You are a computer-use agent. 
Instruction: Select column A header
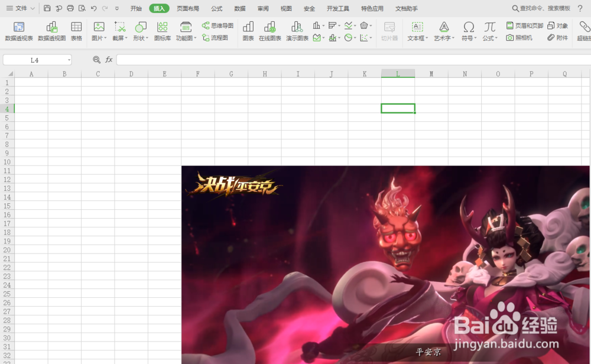tap(31, 74)
